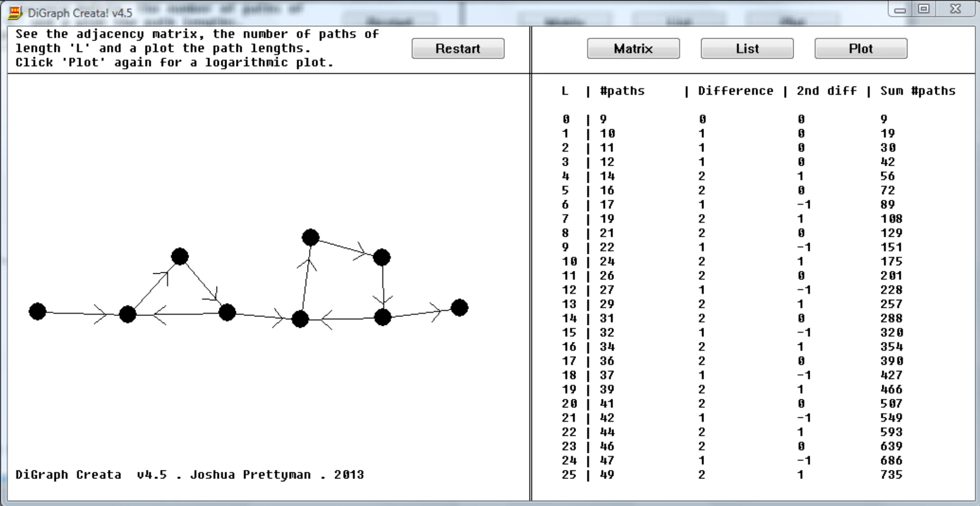The image size is (980, 506).
Task: Select the upper-right node of the square cycle
Action: (x=382, y=258)
